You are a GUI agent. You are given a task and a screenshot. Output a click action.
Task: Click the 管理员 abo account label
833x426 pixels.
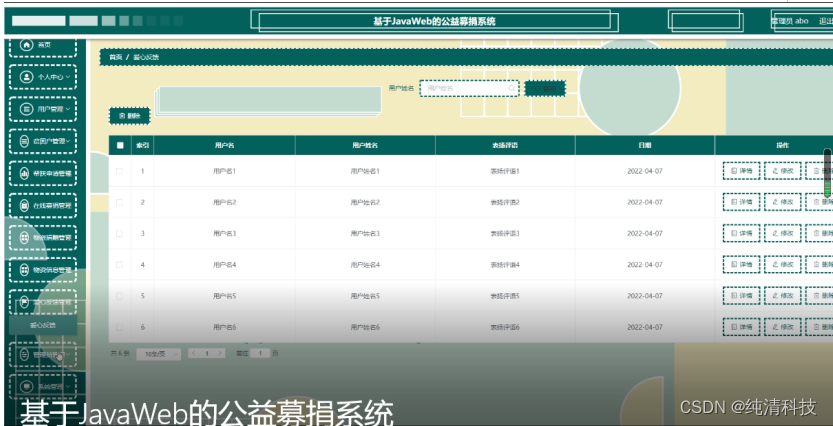point(789,21)
